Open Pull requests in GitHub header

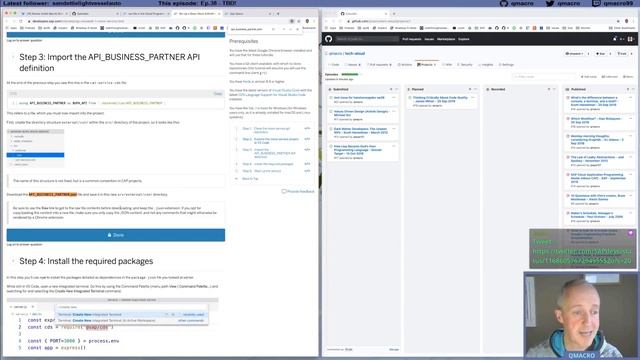pyautogui.click(x=411, y=39)
